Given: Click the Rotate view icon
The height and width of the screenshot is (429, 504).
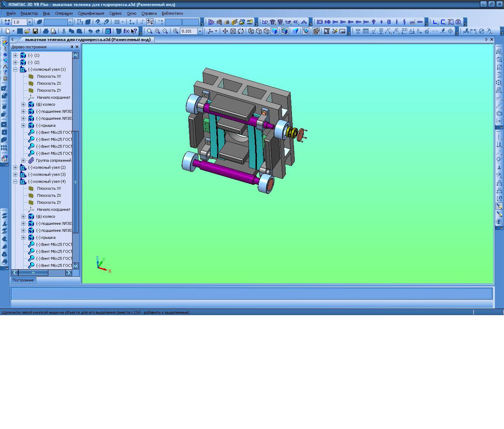Looking at the screenshot, I should [241, 31].
